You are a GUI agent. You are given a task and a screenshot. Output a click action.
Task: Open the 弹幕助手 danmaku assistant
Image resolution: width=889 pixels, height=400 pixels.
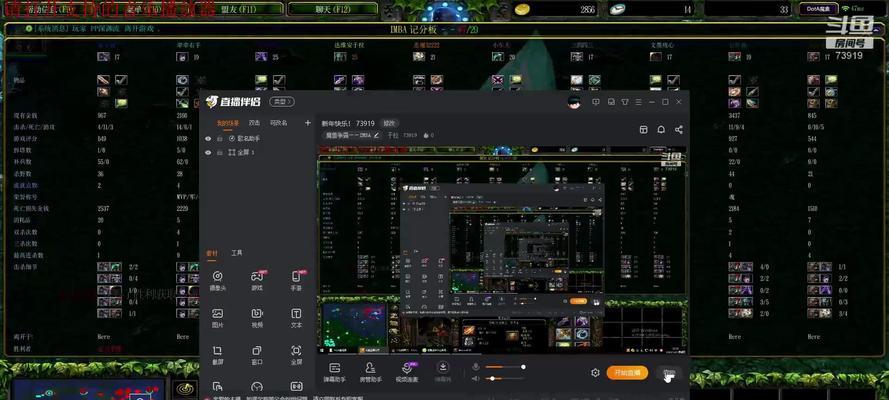[x=335, y=372]
